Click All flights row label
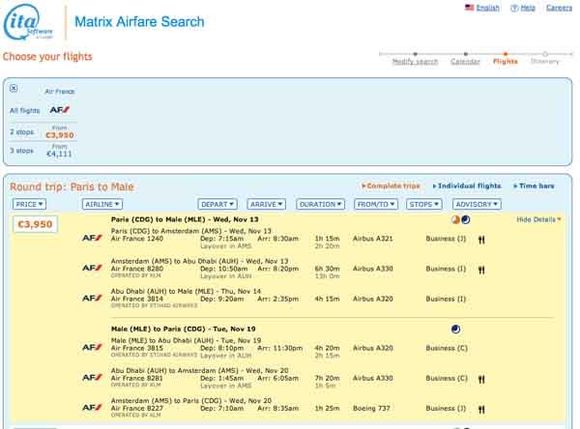This screenshot has width=580, height=429. tap(24, 111)
